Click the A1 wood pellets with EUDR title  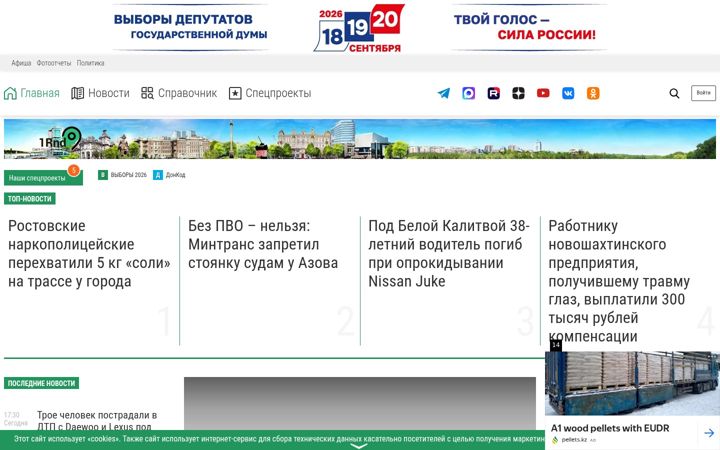pyautogui.click(x=610, y=428)
